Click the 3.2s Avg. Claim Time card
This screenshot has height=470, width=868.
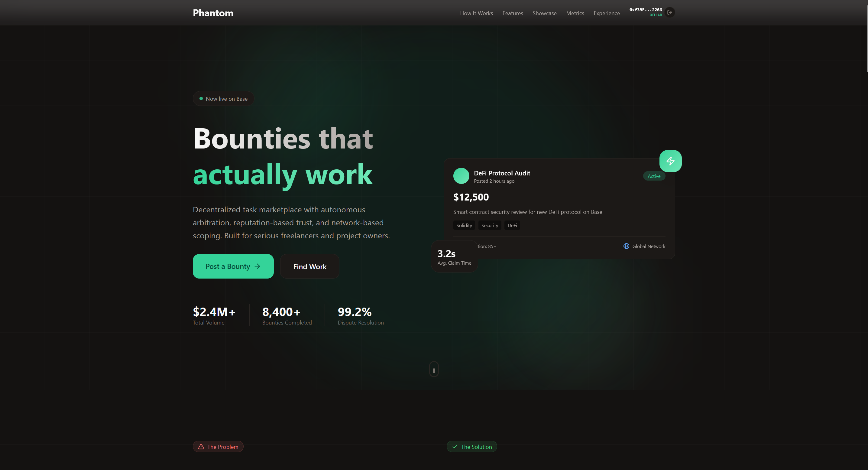pos(454,256)
